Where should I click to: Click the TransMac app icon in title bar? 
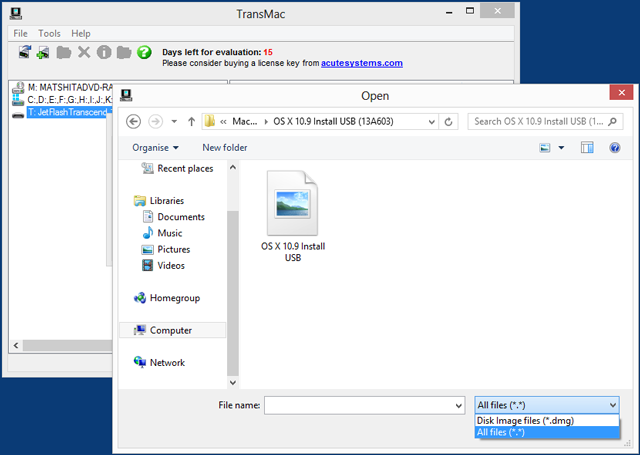(x=16, y=13)
